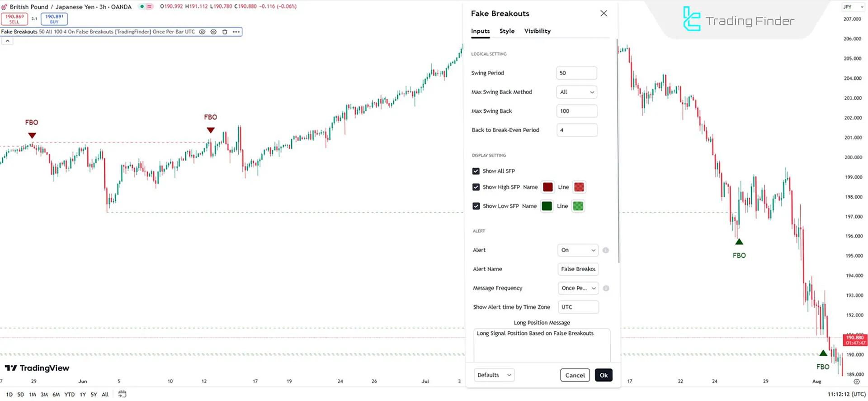The image size is (868, 401).
Task: Delete the Fake Breakouts indicator with trash icon
Action: (225, 32)
